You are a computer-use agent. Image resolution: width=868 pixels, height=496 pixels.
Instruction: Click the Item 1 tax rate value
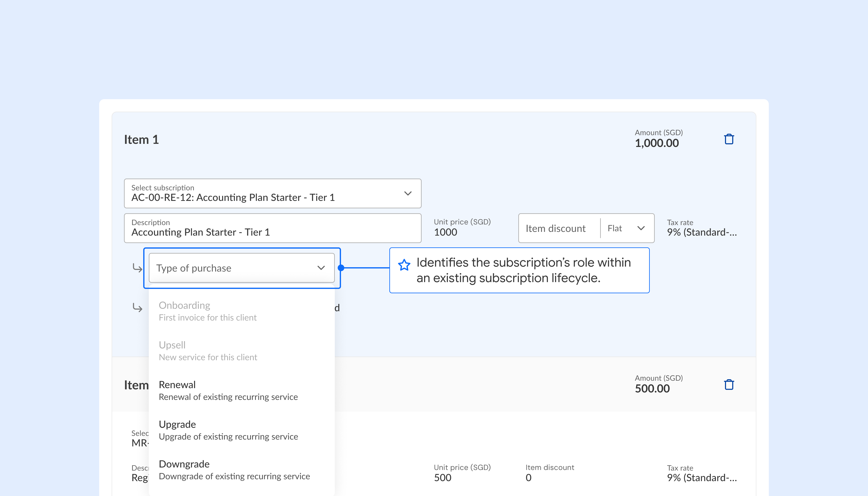coord(701,232)
